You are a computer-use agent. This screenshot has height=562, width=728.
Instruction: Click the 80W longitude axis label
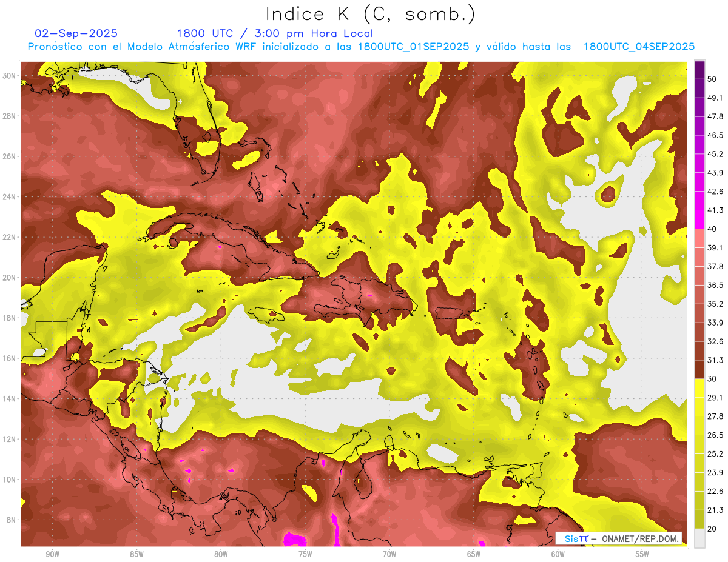(221, 554)
